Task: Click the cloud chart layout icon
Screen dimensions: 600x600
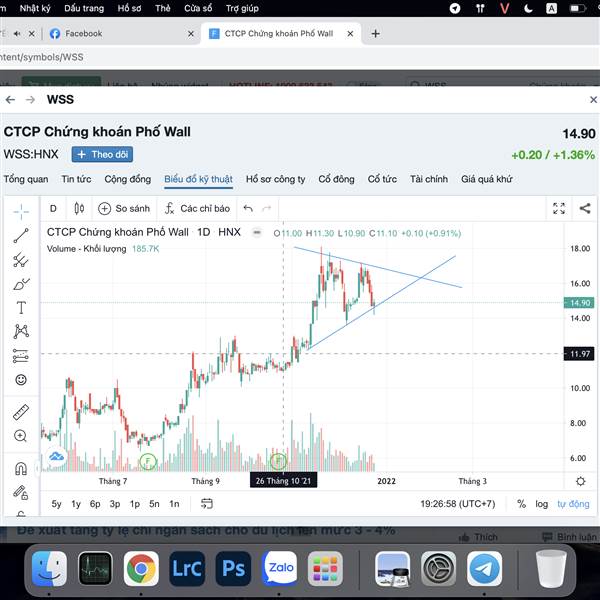Action: [56, 456]
